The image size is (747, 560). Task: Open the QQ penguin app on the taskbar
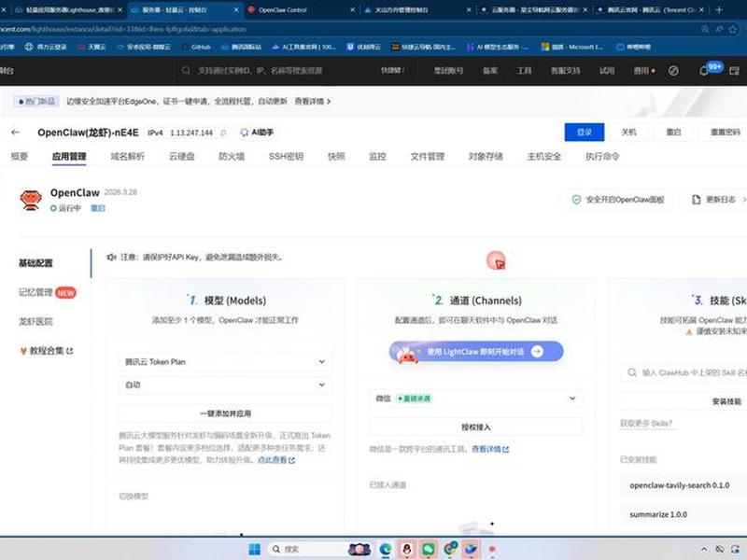click(407, 549)
